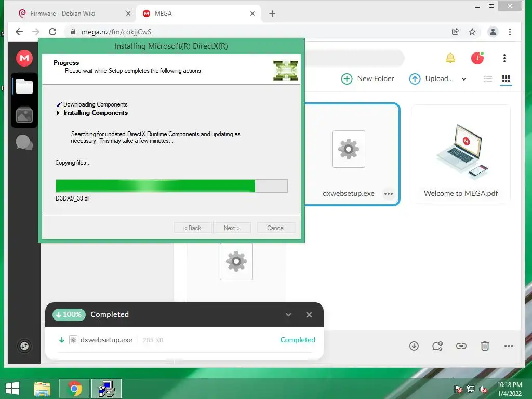Switch MEGA to grid view
Viewport: 532px width, 399px height.
[506, 79]
